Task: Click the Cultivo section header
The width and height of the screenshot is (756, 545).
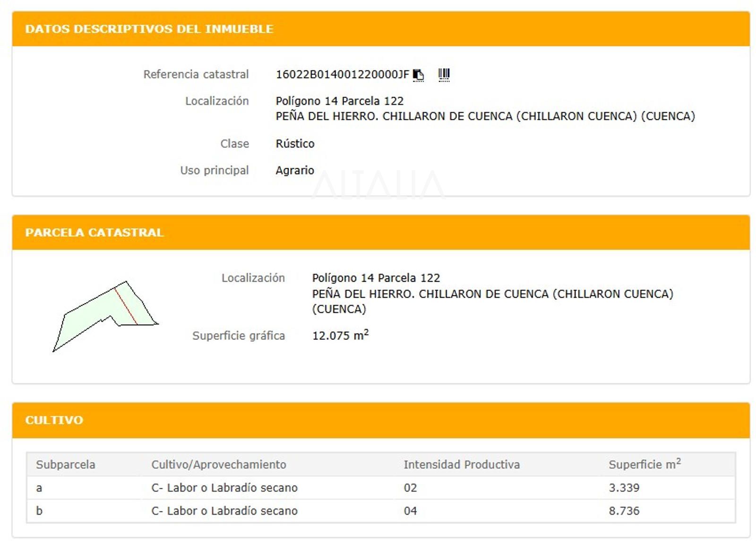Action: [54, 420]
